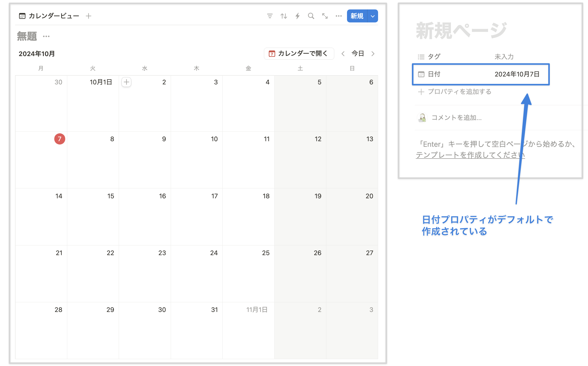
Task: Click the タグ property list icon
Action: [421, 57]
